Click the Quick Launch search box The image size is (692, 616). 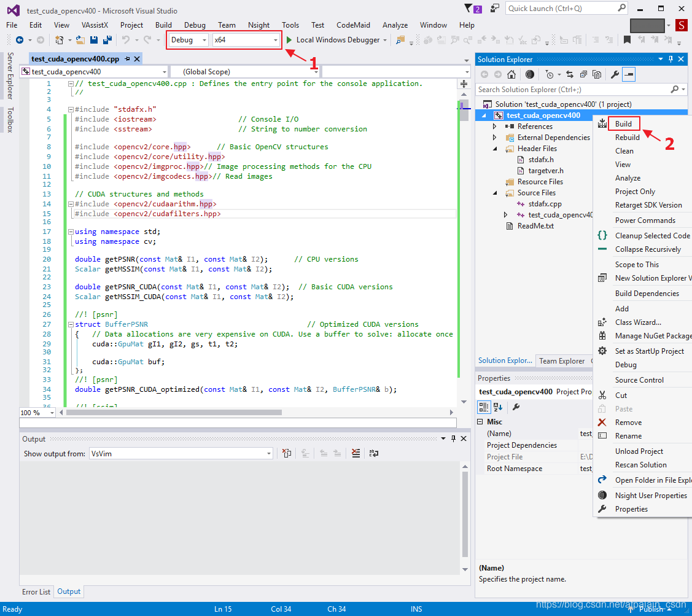coord(567,9)
